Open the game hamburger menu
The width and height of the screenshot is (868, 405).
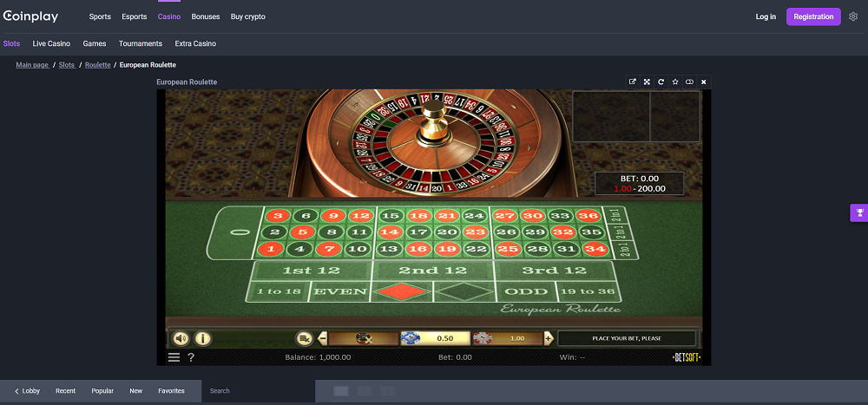(x=174, y=357)
